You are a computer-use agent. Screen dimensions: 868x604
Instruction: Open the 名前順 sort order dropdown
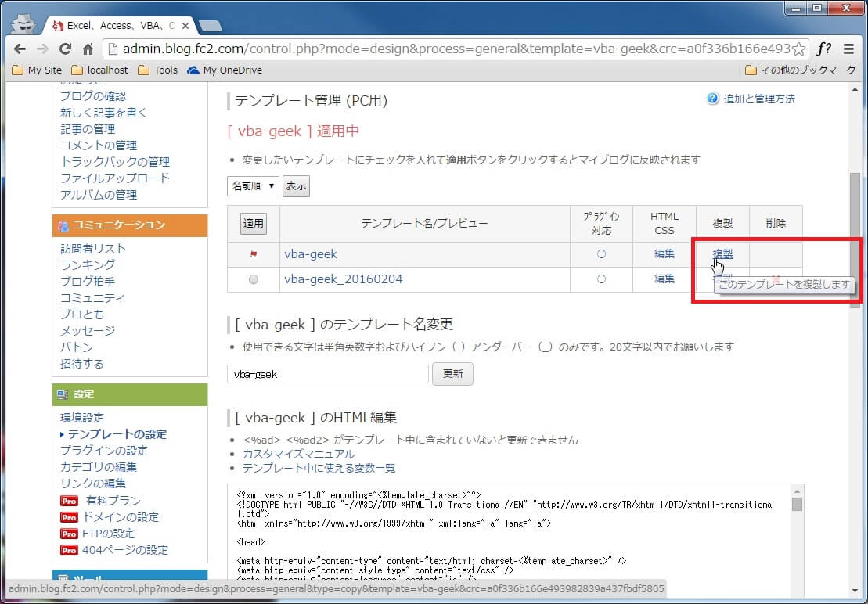pyautogui.click(x=253, y=185)
